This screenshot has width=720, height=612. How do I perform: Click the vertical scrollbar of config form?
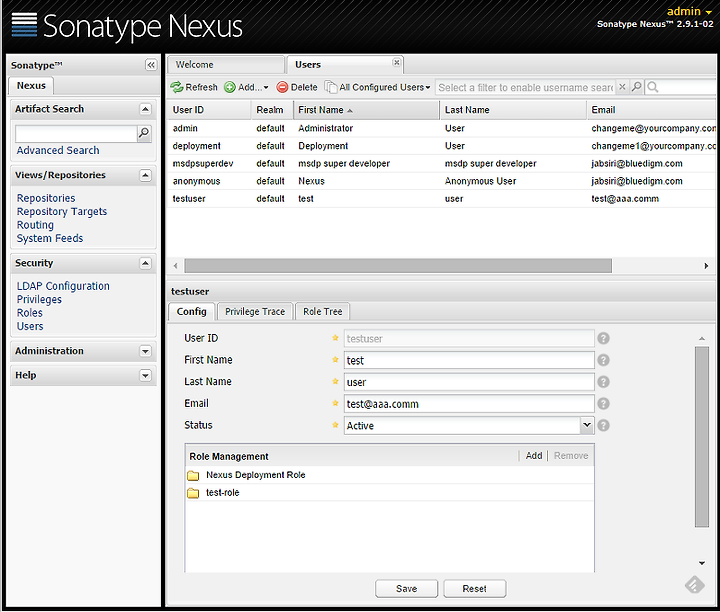702,437
